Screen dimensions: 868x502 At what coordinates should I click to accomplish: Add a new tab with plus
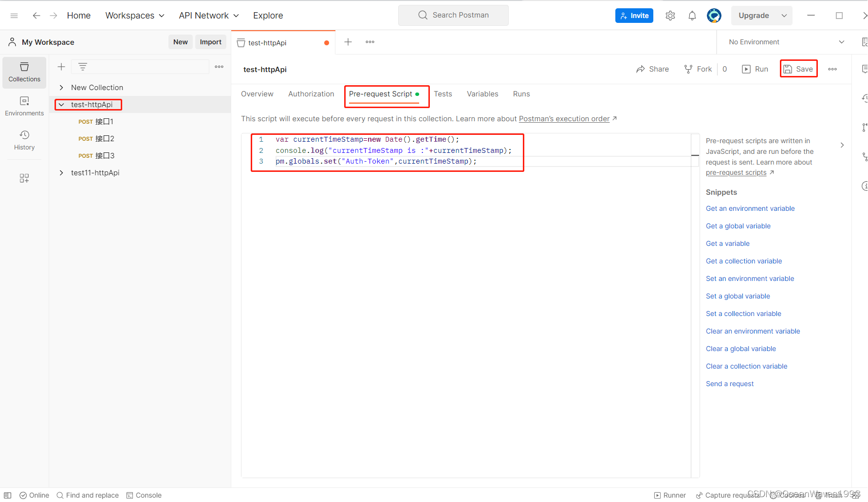point(348,42)
